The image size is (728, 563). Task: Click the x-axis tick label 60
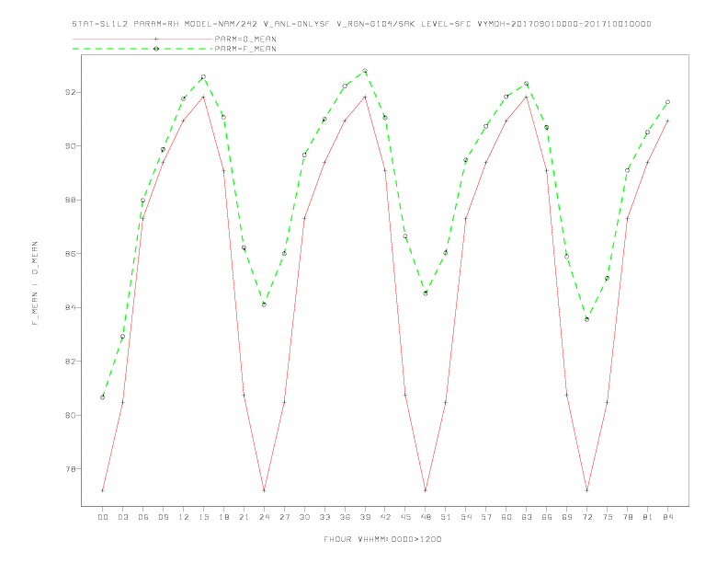pos(506,517)
